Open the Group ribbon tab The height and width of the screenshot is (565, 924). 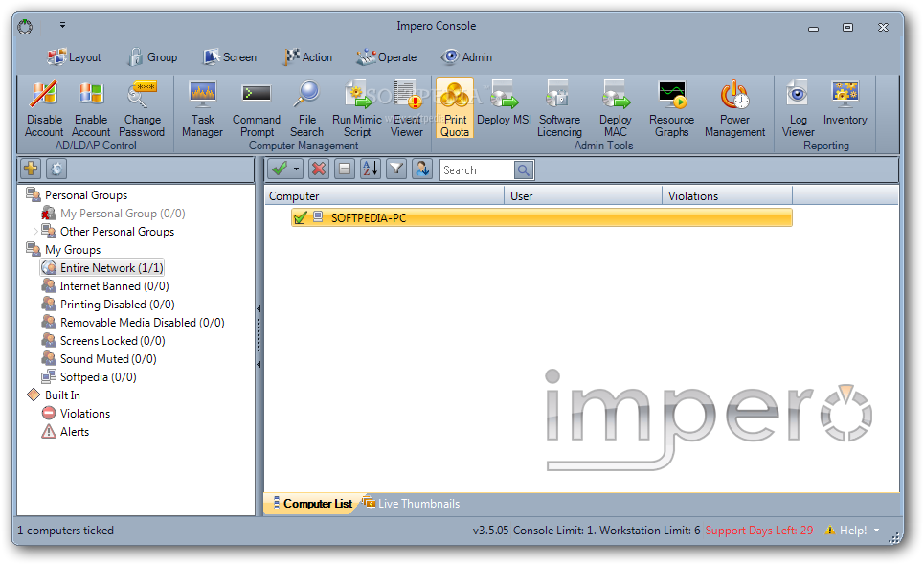point(152,57)
